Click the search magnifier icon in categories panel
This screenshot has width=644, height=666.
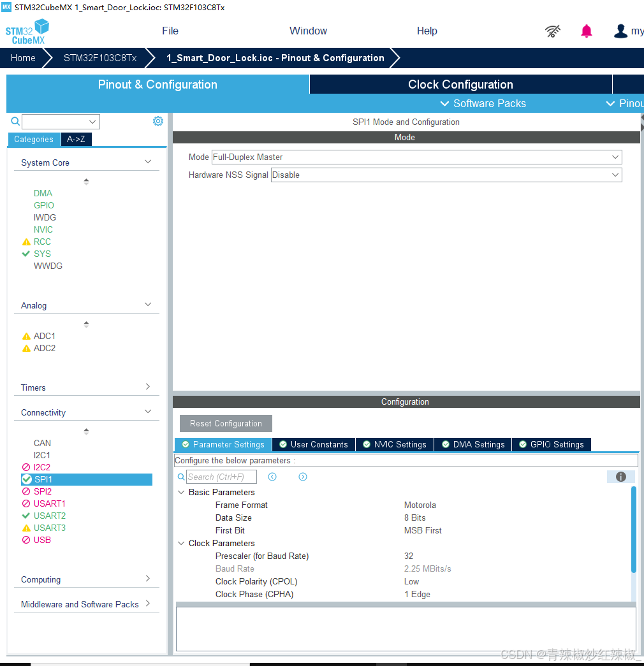[x=15, y=122]
